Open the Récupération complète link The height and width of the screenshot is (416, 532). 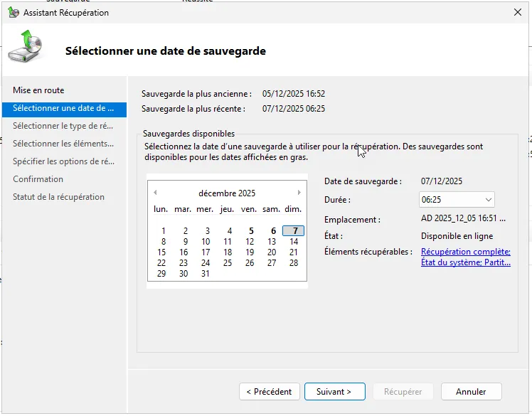click(x=465, y=252)
